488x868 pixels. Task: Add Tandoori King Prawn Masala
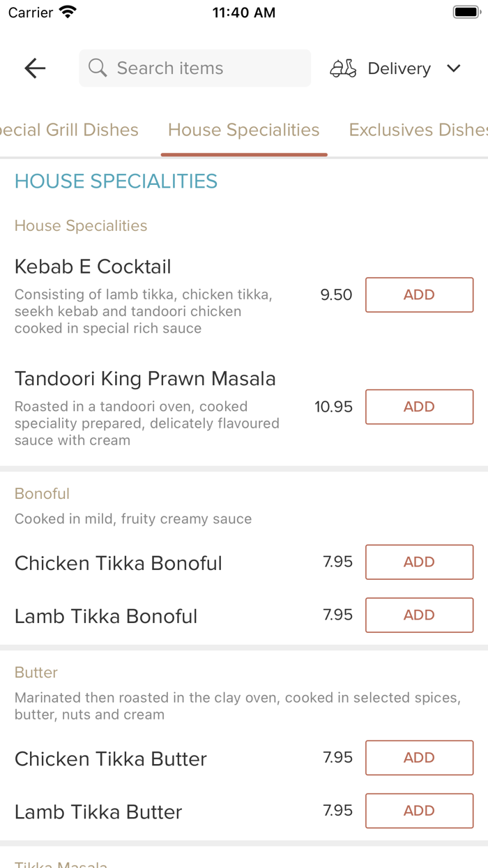tap(419, 407)
